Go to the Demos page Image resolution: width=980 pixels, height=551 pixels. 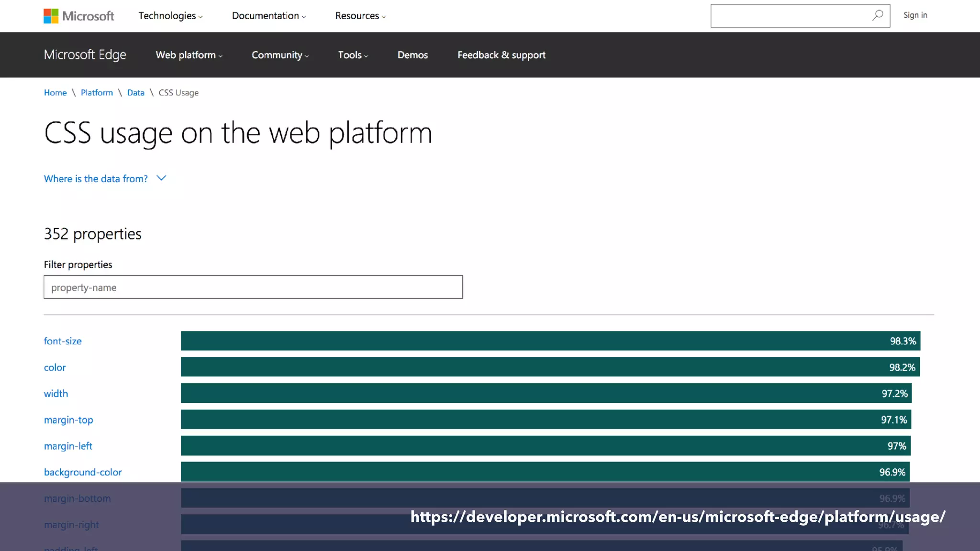click(412, 55)
